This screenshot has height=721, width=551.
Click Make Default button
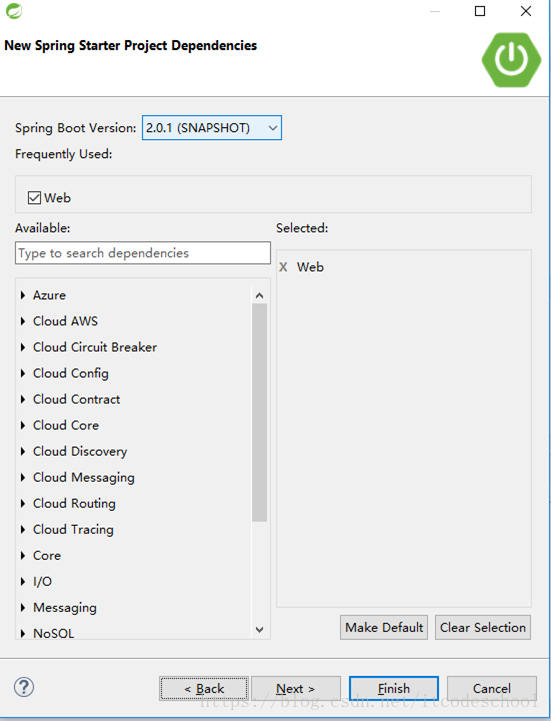[384, 628]
